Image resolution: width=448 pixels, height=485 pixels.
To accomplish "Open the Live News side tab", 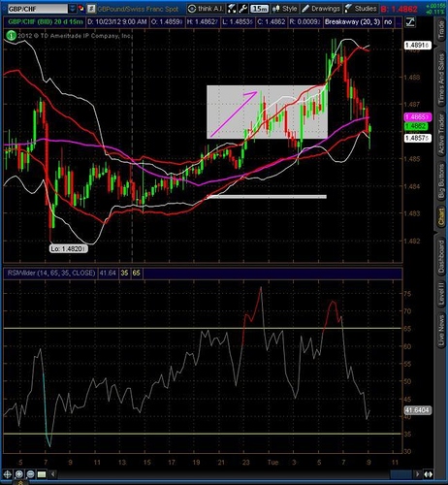I will [441, 331].
